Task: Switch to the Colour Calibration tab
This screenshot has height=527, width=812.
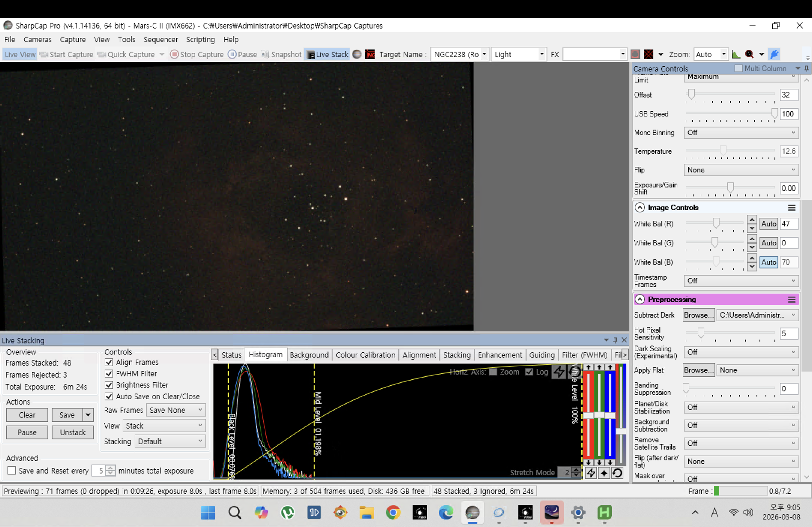Action: point(365,355)
